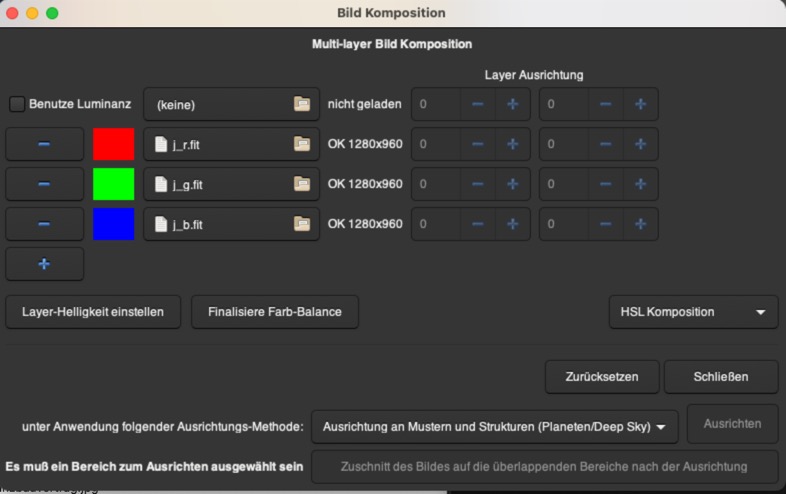Viewport: 786px width, 494px height.
Task: Browse file for the j_b.fit layer
Action: 301,224
